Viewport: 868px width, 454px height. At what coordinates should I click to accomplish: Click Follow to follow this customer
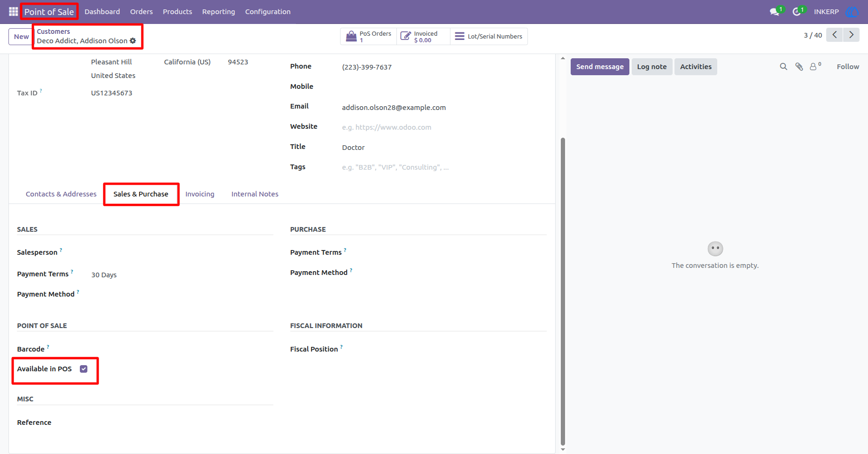pyautogui.click(x=848, y=67)
